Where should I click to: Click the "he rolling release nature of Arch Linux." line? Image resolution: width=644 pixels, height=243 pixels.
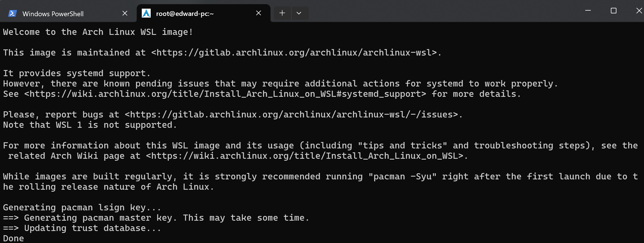pos(108,187)
